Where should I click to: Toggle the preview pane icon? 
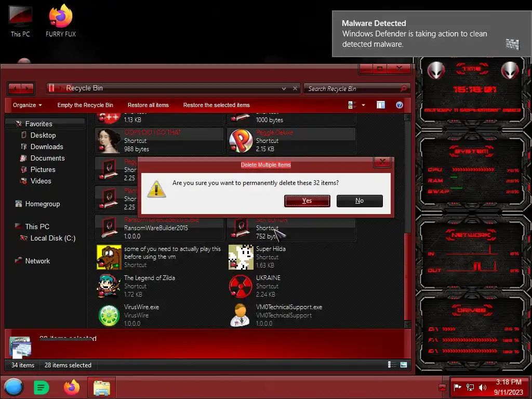coord(381,105)
